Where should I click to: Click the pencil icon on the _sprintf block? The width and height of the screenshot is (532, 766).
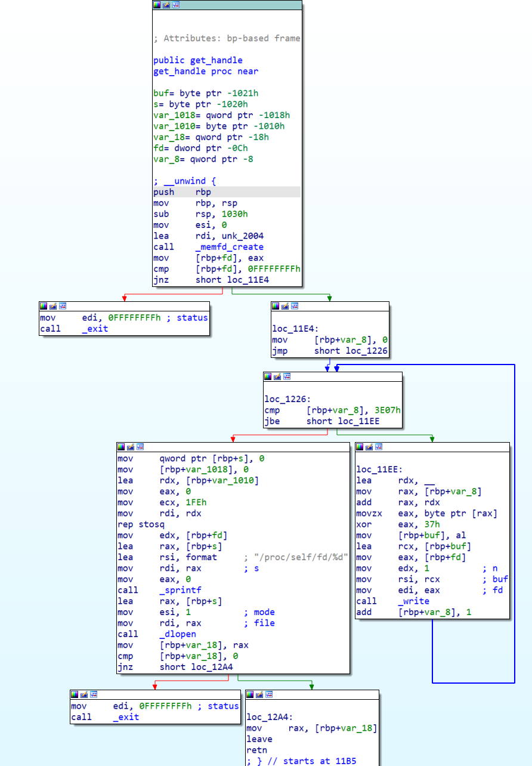129,446
